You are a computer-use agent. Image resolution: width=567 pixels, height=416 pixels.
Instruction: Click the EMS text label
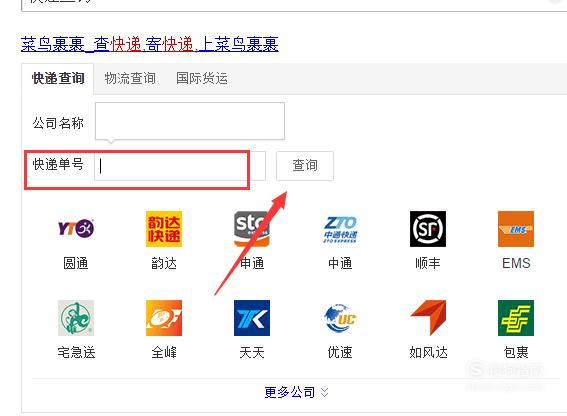(x=516, y=263)
